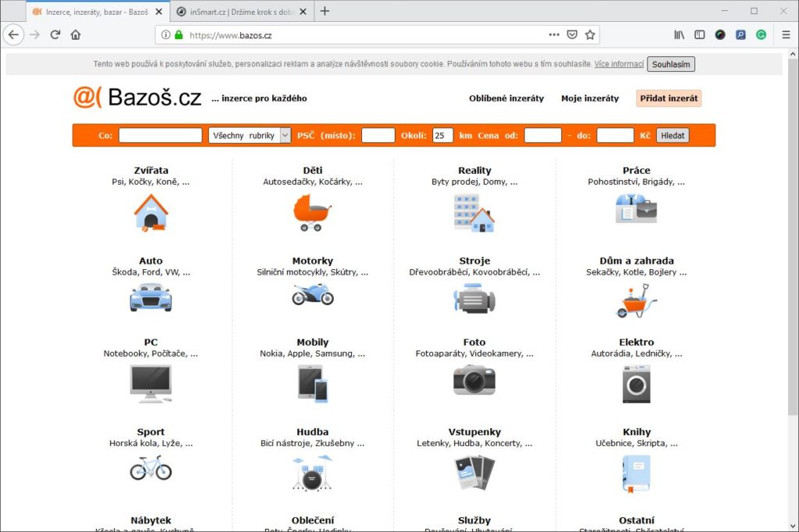Open the Mobily category heading
This screenshot has width=799, height=532.
(313, 342)
